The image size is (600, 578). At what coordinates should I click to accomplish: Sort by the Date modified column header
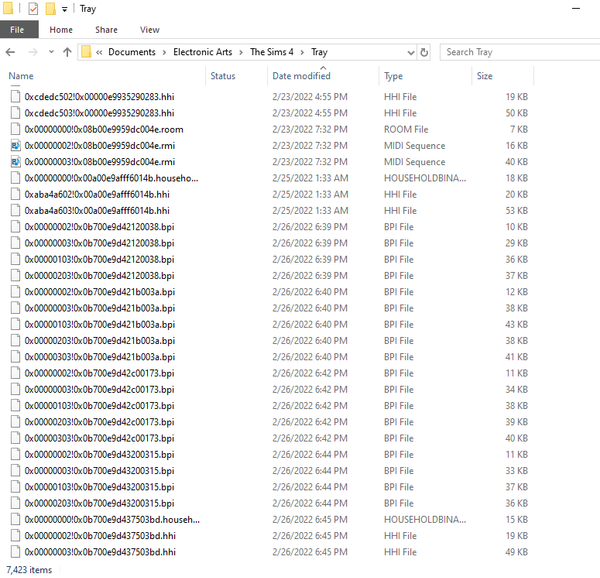301,76
